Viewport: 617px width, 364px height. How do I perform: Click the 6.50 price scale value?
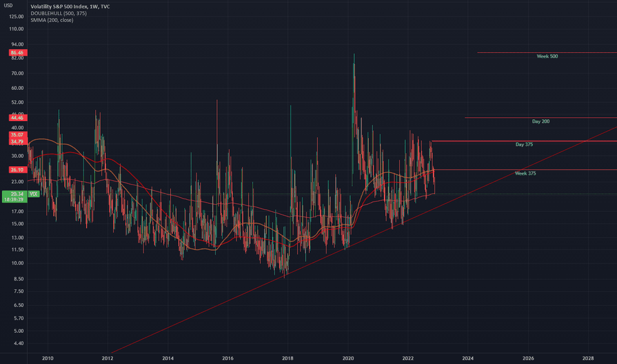click(x=19, y=305)
